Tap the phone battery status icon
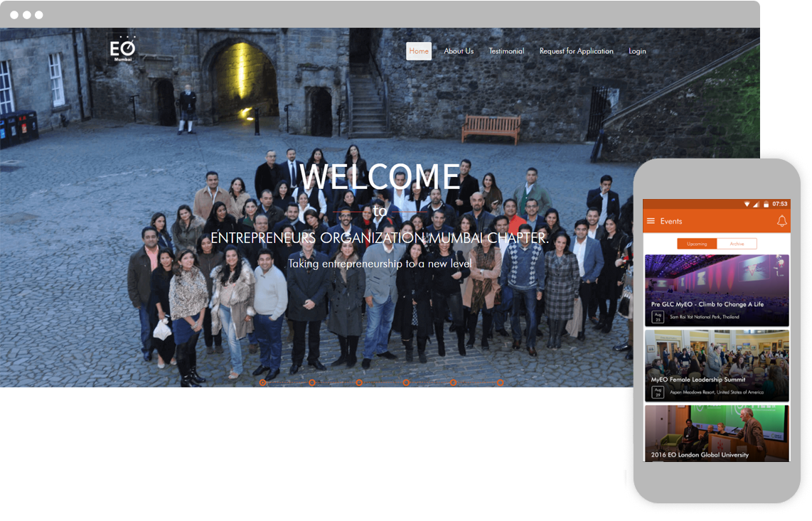Viewport: 812px width, 521px height. (x=766, y=204)
